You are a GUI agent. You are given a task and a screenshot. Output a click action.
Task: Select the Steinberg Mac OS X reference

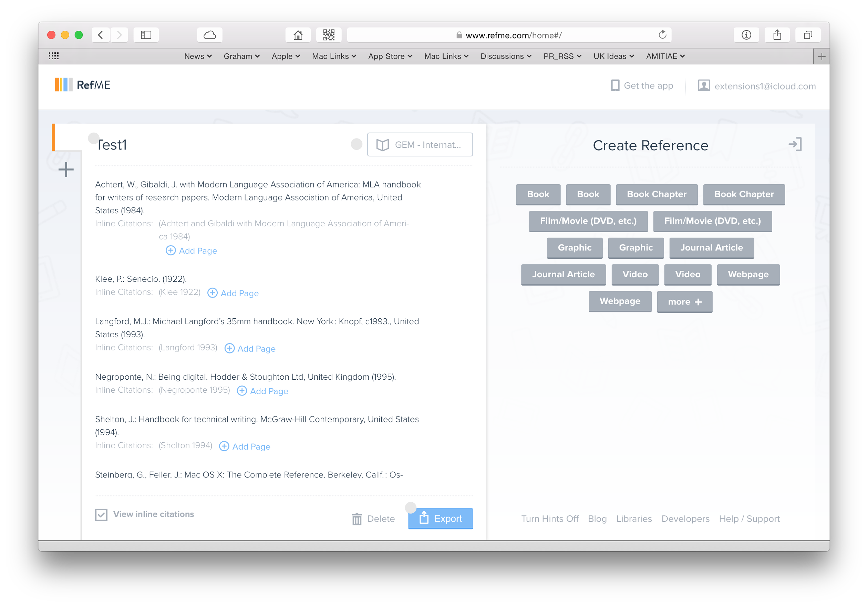point(249,474)
